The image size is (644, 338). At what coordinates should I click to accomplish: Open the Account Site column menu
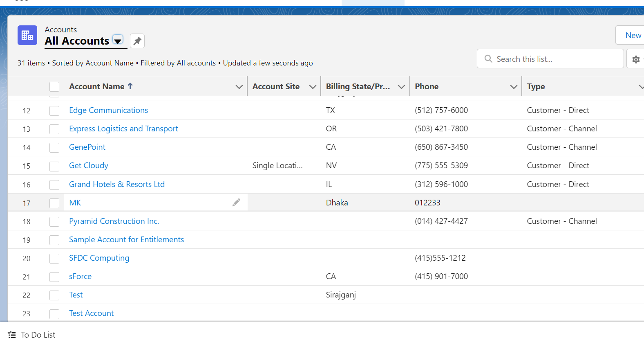pos(313,87)
